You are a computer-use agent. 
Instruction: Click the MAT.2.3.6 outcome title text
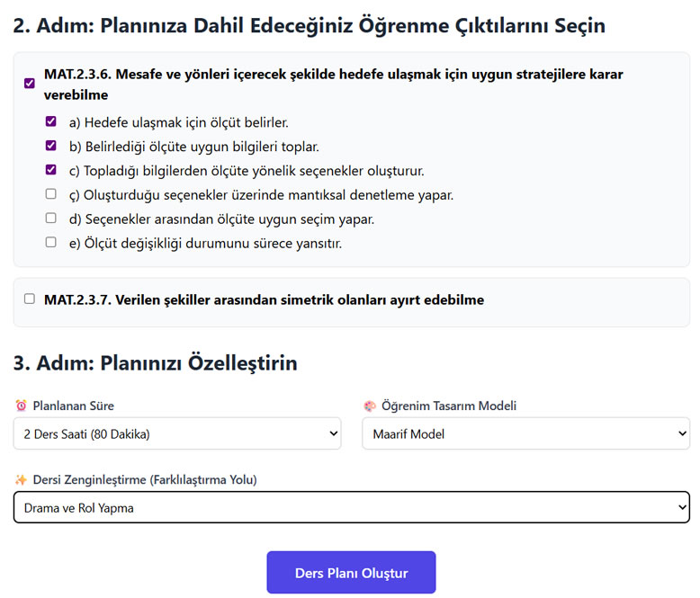click(333, 85)
